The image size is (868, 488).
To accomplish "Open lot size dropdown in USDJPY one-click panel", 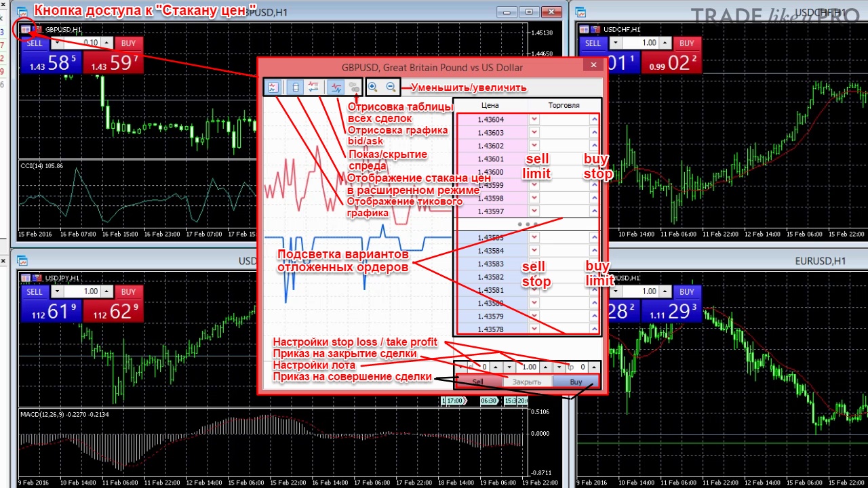I will [x=57, y=291].
